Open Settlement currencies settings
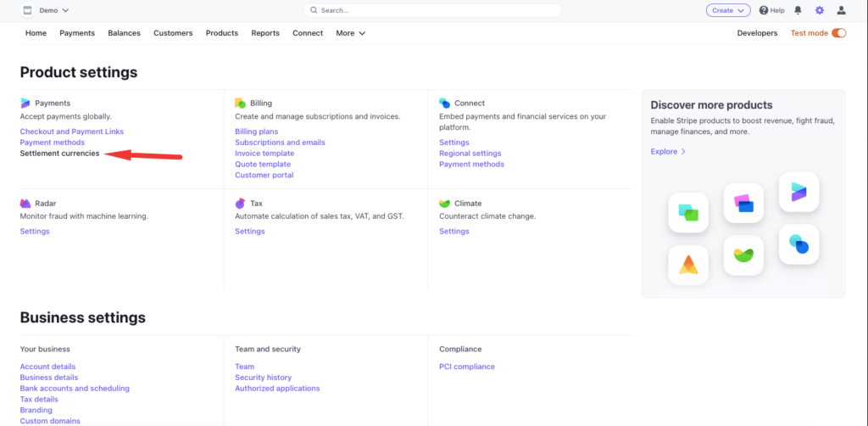 (x=60, y=154)
